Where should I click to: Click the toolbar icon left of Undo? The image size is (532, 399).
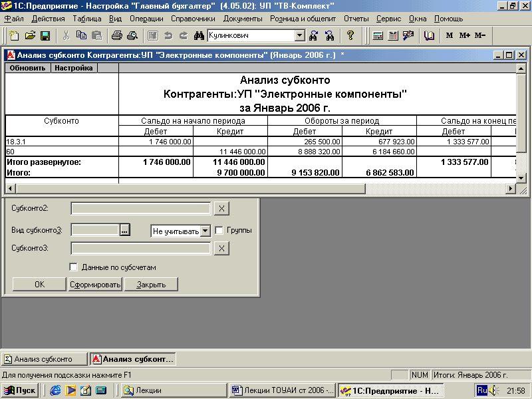tap(153, 35)
